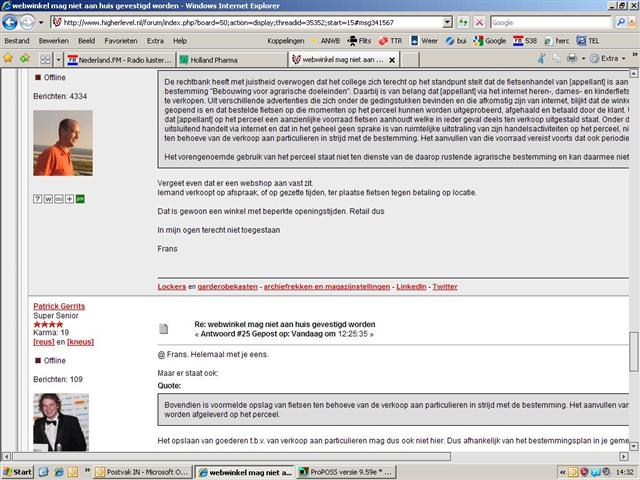The height and width of the screenshot is (480, 640).
Task: Open the Lockers signature link
Action: (x=172, y=287)
